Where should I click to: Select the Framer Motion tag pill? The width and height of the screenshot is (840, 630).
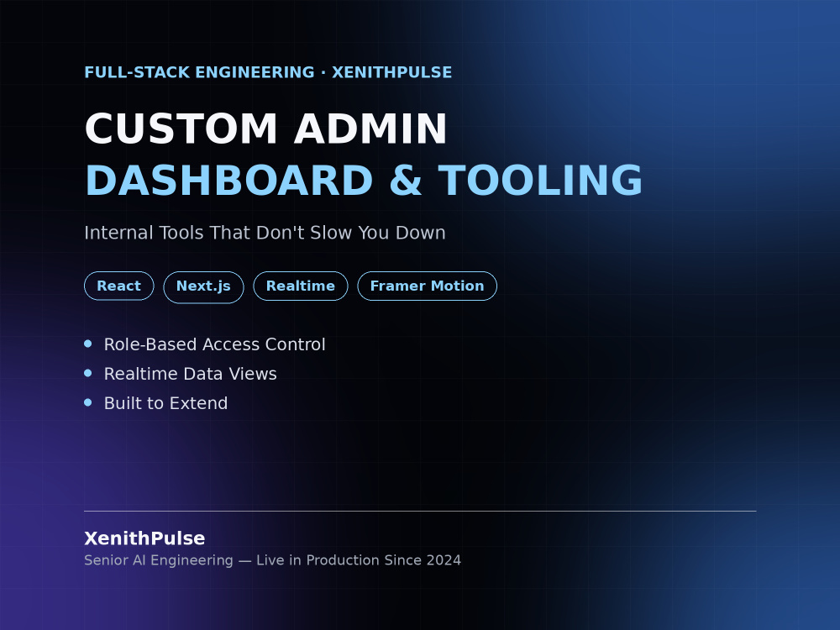pos(427,286)
